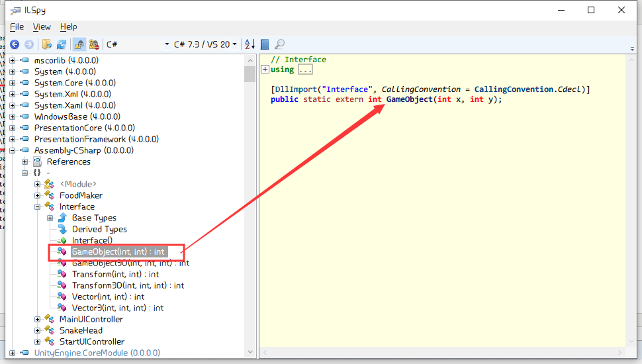The height and width of the screenshot is (364, 642).
Task: Click the Interface class icon
Action: pyautogui.click(x=50, y=206)
